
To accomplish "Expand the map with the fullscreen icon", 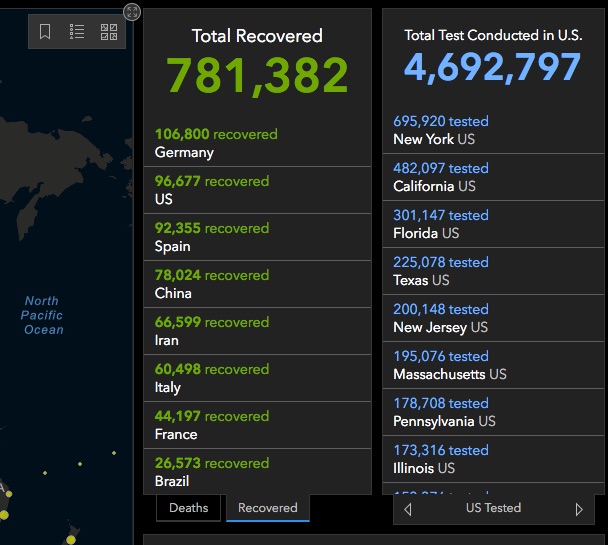I will [132, 12].
